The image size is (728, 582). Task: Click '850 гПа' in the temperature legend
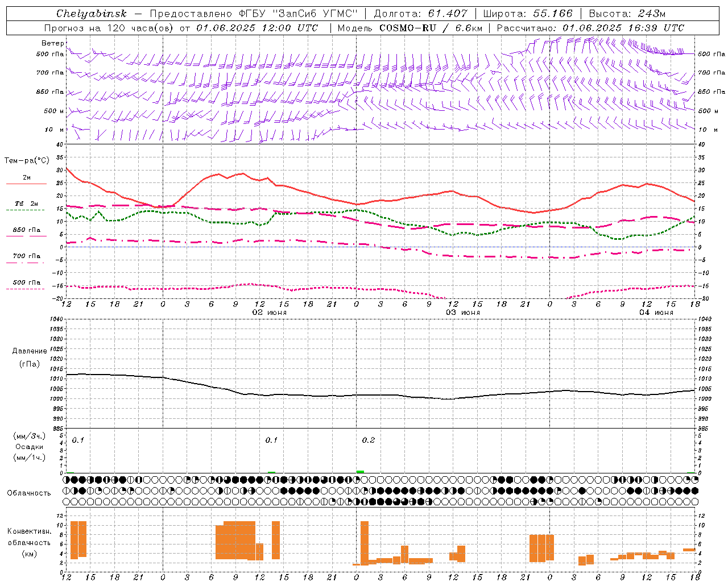tap(27, 230)
